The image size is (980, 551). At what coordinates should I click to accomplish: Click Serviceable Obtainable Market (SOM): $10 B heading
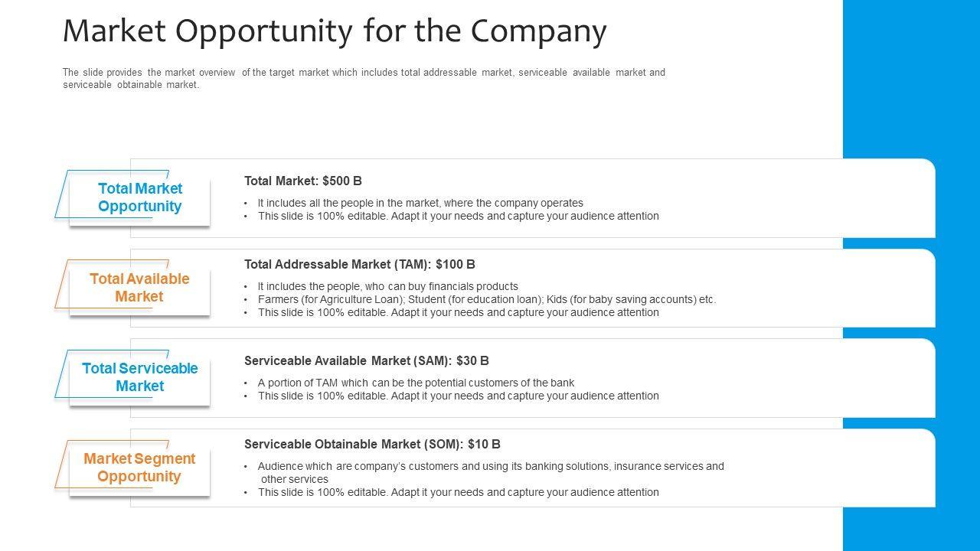point(372,444)
